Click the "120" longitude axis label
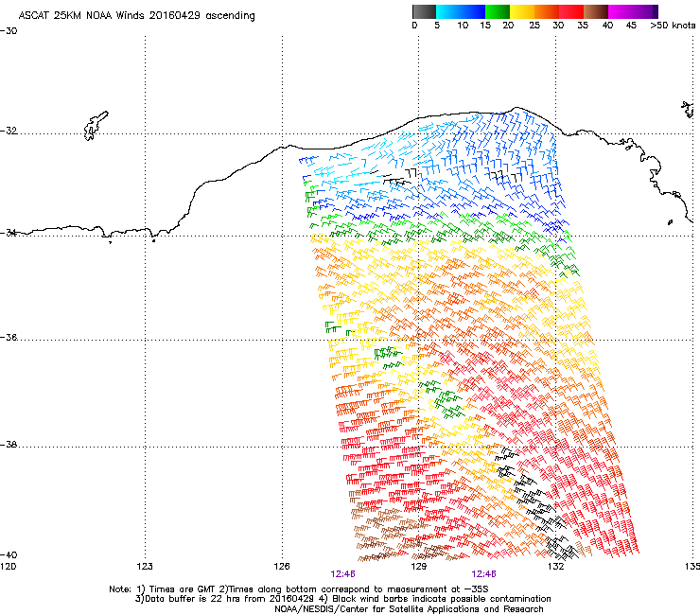The width and height of the screenshot is (700, 615). (x=8, y=567)
